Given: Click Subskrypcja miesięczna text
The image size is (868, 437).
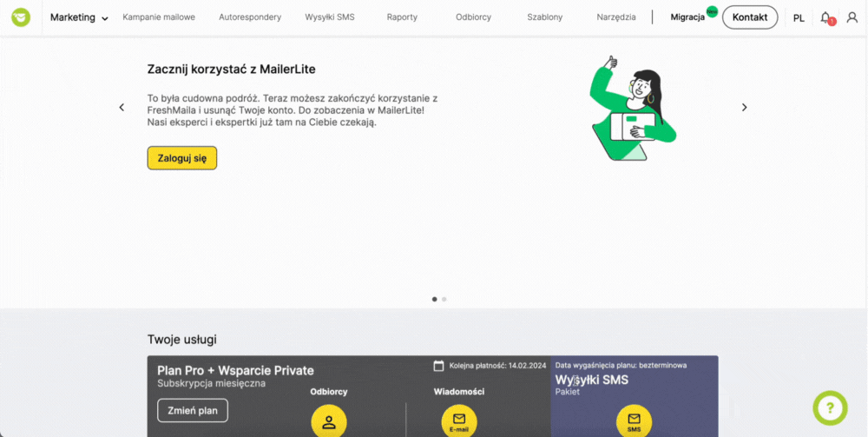Looking at the screenshot, I should 212,383.
